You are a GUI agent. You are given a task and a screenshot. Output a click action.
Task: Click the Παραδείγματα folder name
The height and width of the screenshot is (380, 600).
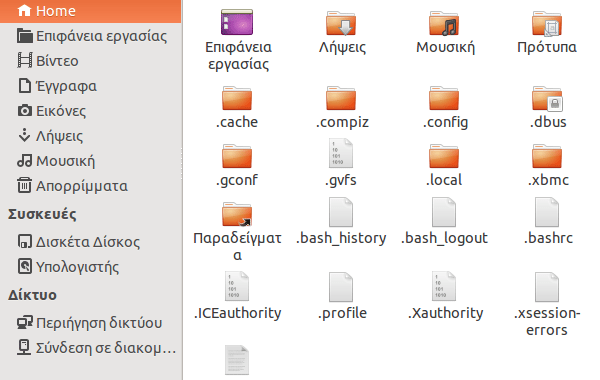pyautogui.click(x=237, y=246)
